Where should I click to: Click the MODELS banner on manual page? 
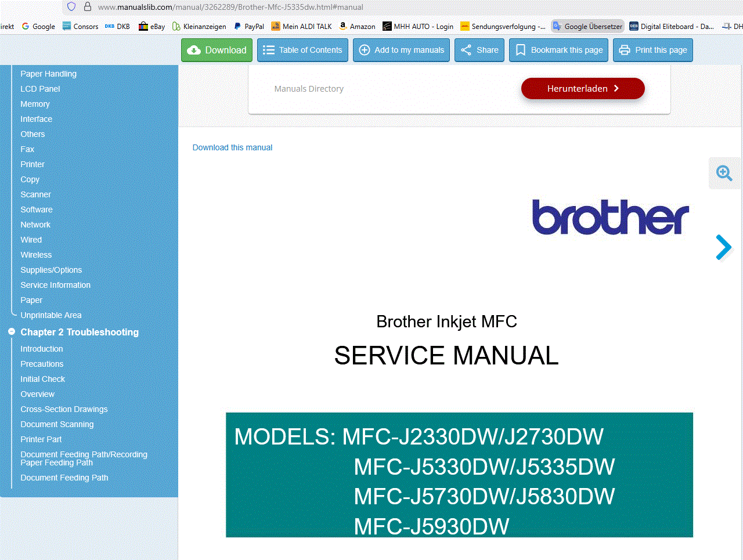tap(459, 475)
